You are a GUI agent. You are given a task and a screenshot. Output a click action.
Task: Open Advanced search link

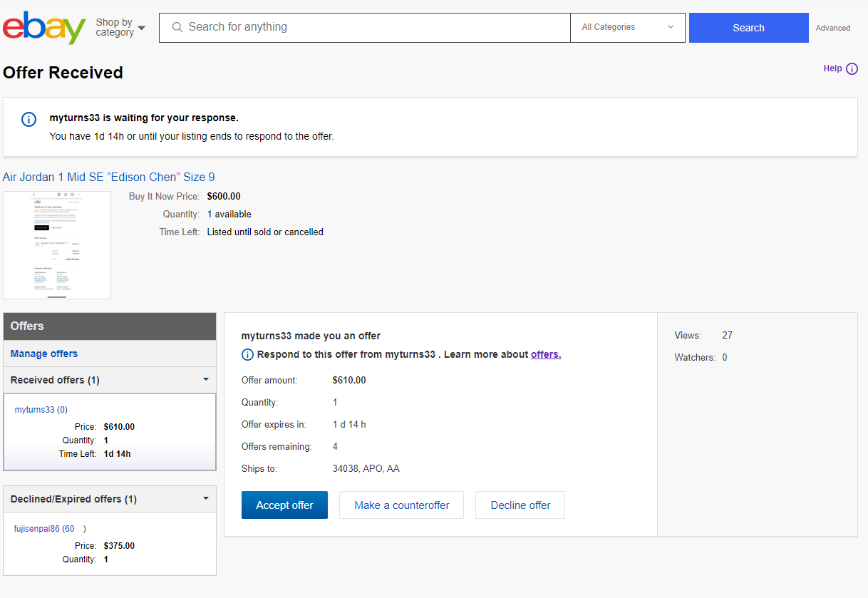click(x=832, y=28)
